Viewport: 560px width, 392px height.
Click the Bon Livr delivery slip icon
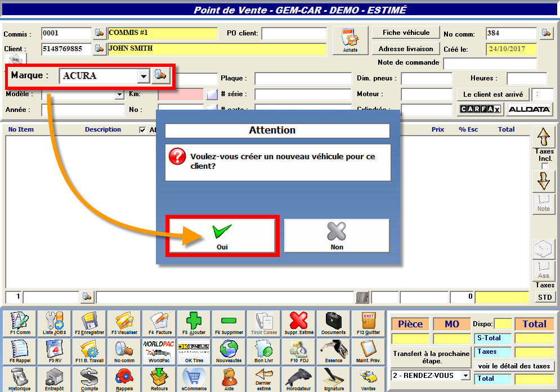coord(264,352)
